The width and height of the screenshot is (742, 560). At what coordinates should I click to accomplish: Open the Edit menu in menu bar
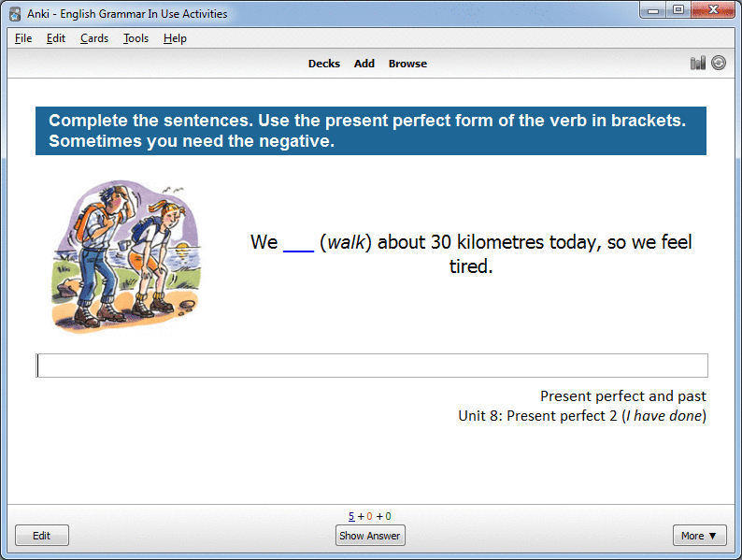[56, 38]
